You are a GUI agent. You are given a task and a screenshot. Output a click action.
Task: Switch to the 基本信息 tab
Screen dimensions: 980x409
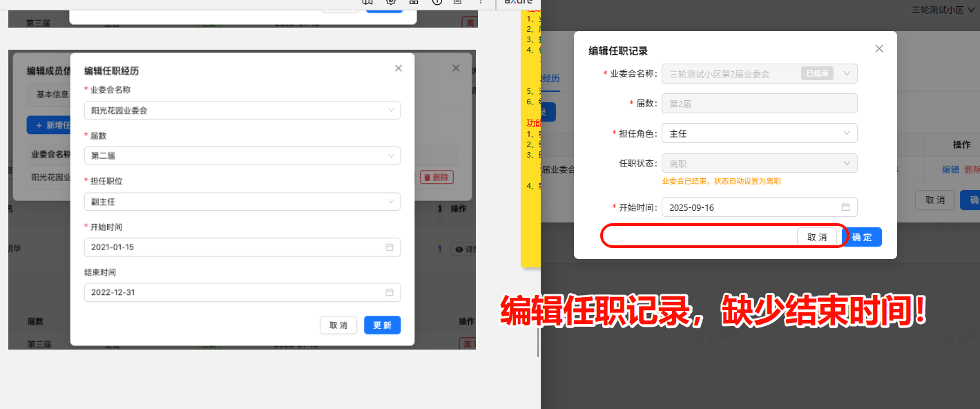pyautogui.click(x=54, y=94)
